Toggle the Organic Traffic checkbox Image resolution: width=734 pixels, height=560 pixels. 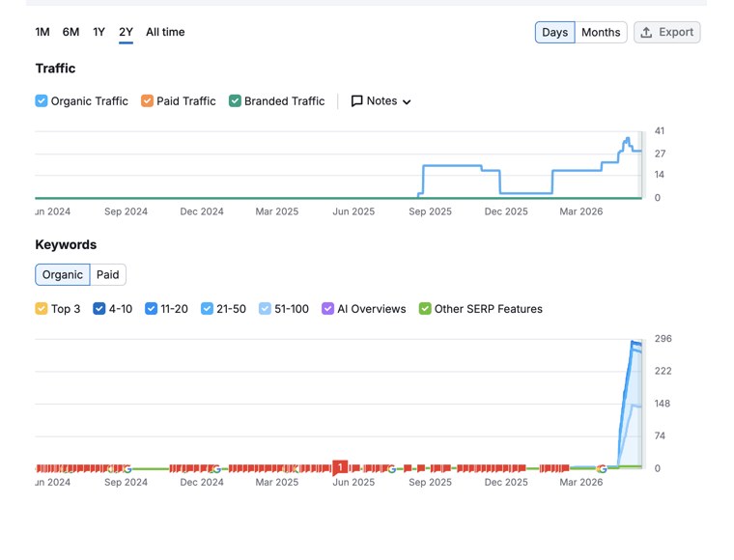coord(42,101)
